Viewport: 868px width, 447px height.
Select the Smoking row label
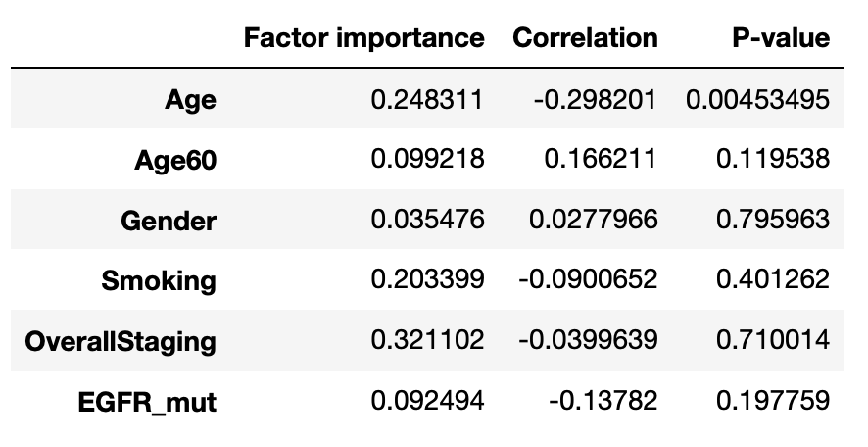(x=159, y=281)
